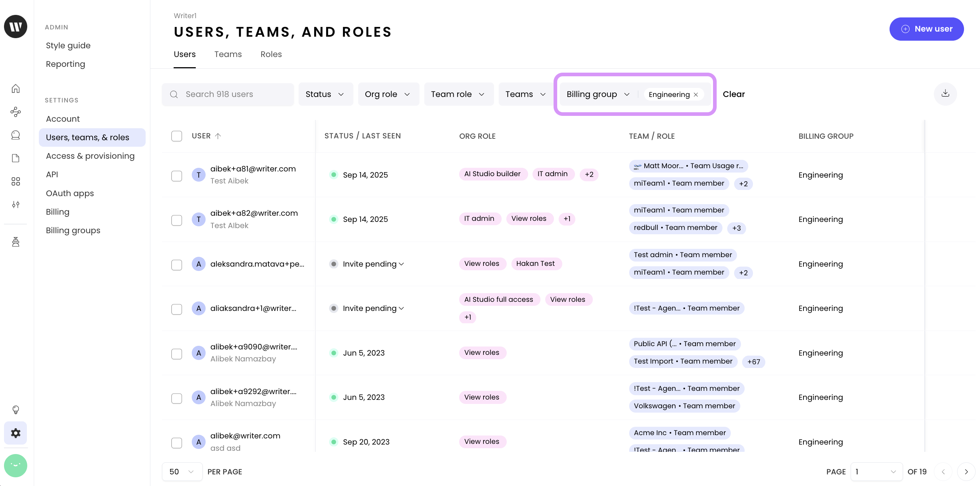
Task: Click the lightbulb icon in the sidebar
Action: tap(16, 409)
